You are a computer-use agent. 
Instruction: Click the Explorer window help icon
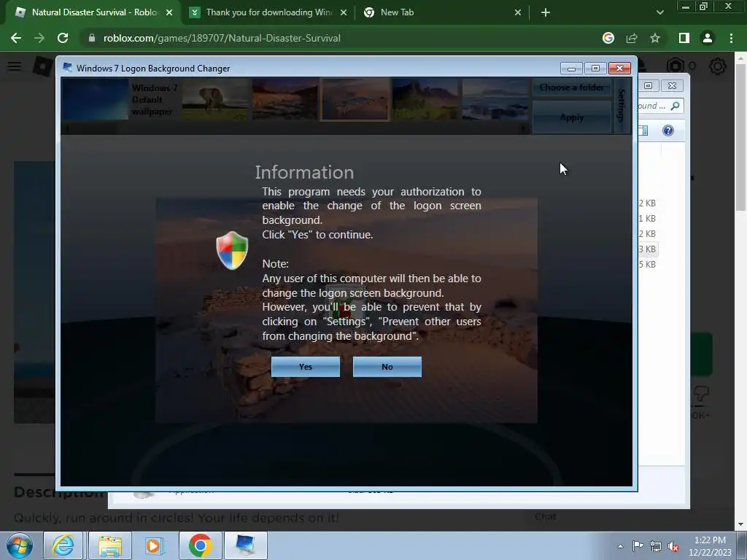click(x=668, y=131)
